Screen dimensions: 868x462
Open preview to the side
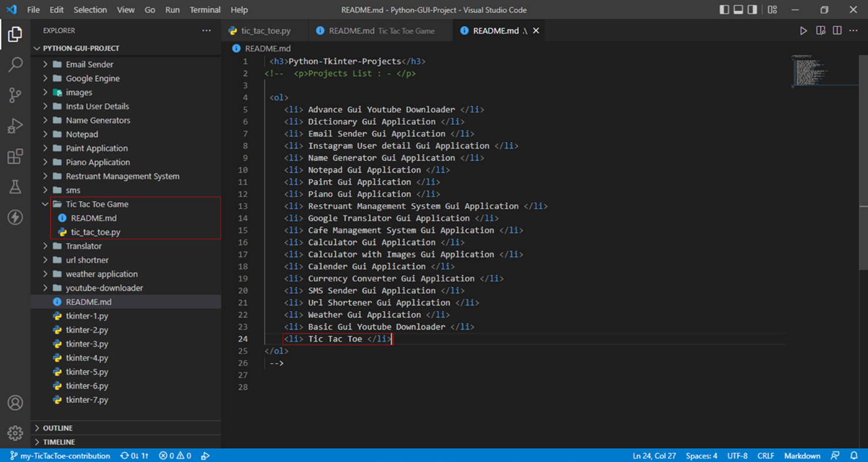(x=820, y=30)
